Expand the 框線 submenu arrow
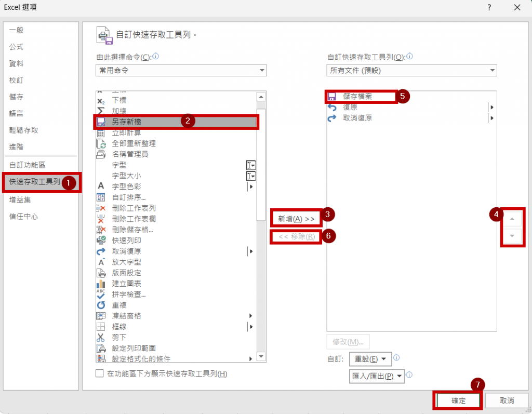 (251, 327)
